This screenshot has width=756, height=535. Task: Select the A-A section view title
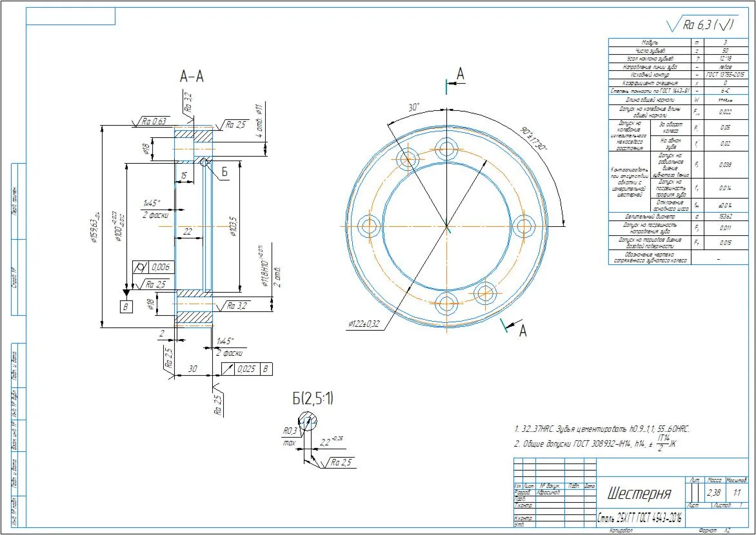[x=192, y=76]
